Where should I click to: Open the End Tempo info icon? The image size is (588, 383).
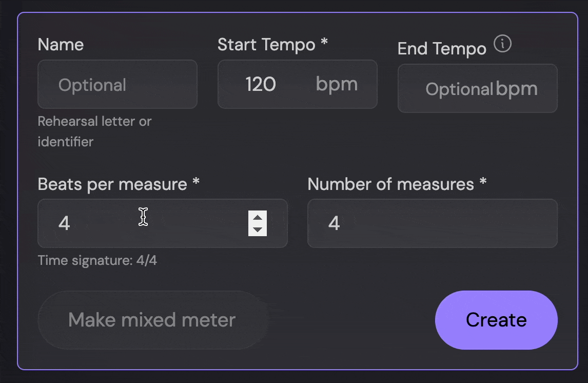tap(503, 44)
